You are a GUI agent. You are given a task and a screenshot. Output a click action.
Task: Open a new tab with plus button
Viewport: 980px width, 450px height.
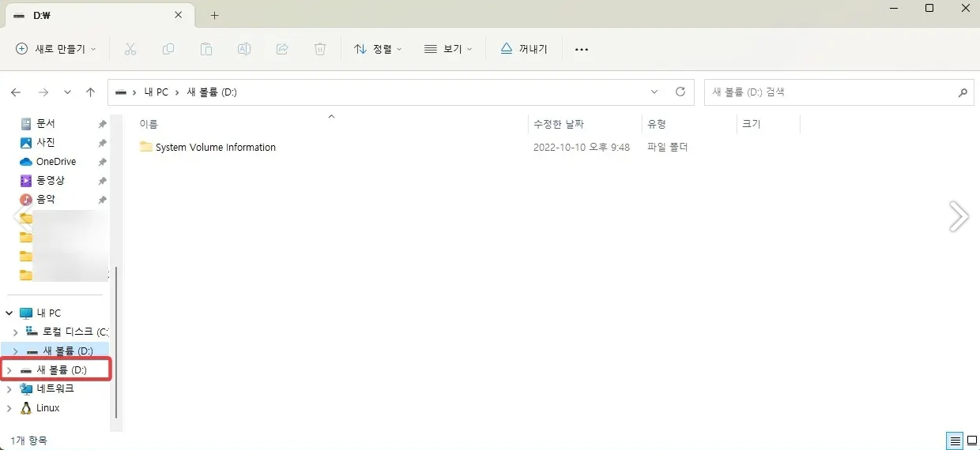[x=214, y=15]
